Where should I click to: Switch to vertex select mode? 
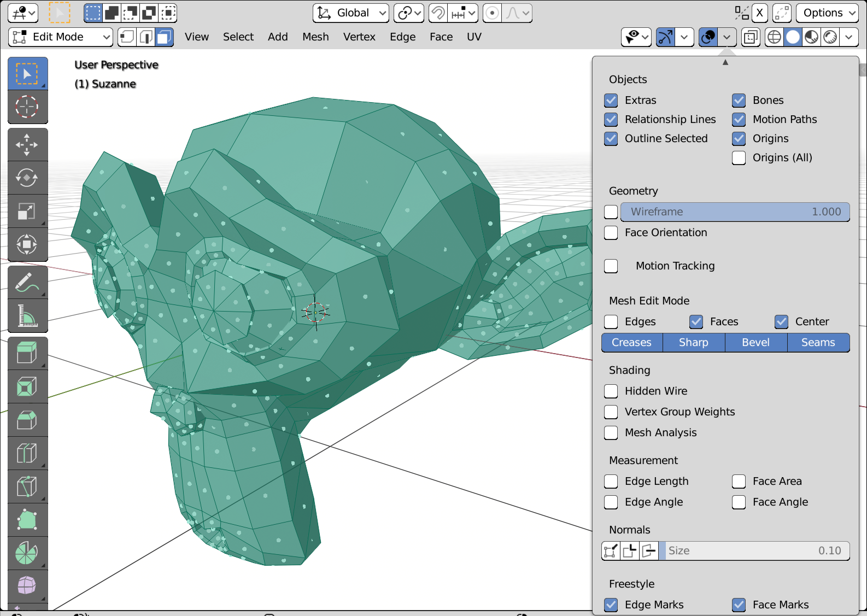pyautogui.click(x=127, y=37)
